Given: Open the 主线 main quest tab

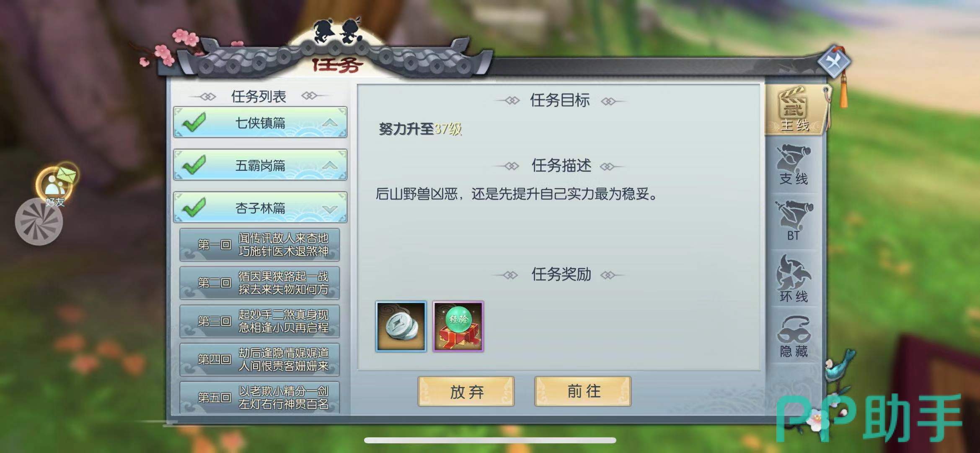Looking at the screenshot, I should tap(794, 110).
